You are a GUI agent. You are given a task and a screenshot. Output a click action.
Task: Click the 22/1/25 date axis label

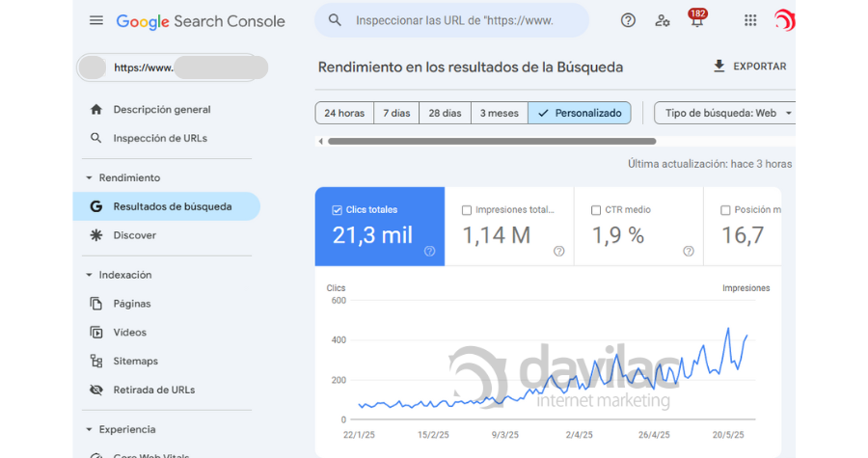pyautogui.click(x=359, y=435)
